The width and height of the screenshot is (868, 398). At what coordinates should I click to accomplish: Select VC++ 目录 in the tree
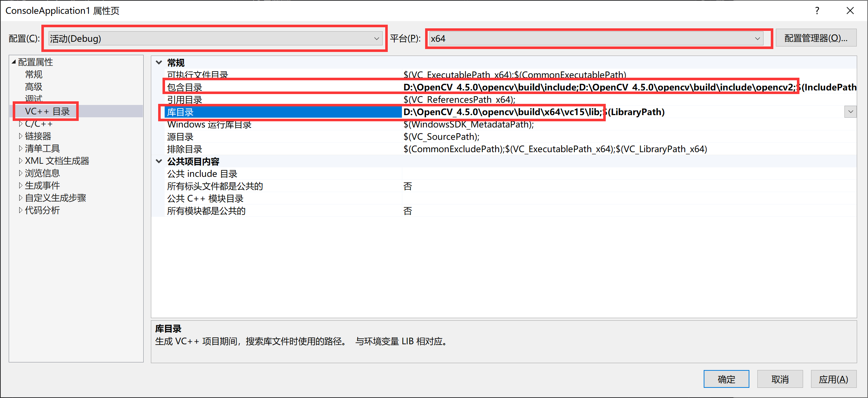coord(47,111)
